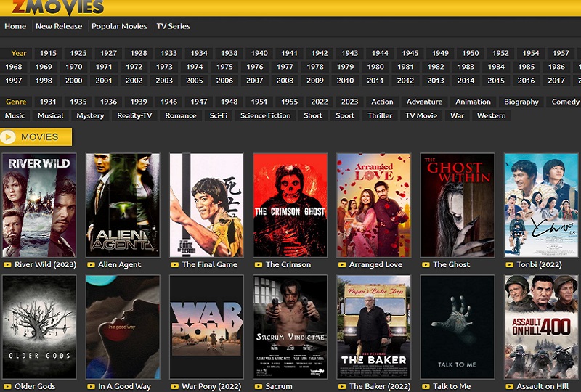The image size is (581, 392).
Task: Open the War Pony poster
Action: pyautogui.click(x=207, y=327)
